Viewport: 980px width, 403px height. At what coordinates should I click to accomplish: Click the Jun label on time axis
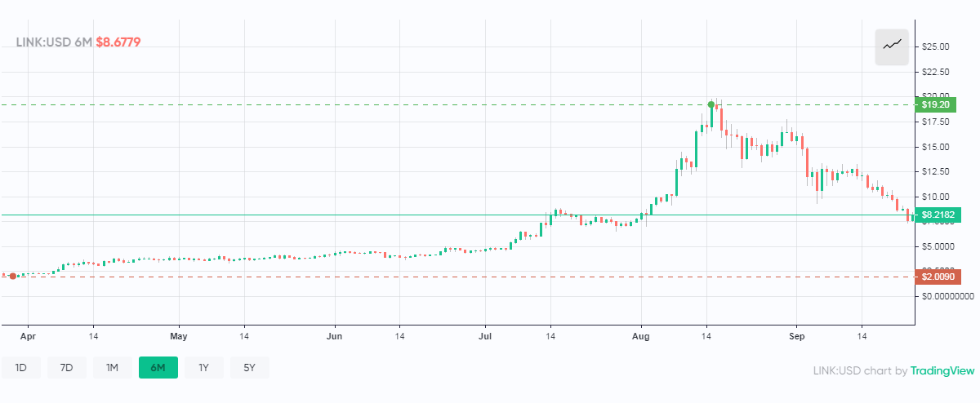[334, 335]
